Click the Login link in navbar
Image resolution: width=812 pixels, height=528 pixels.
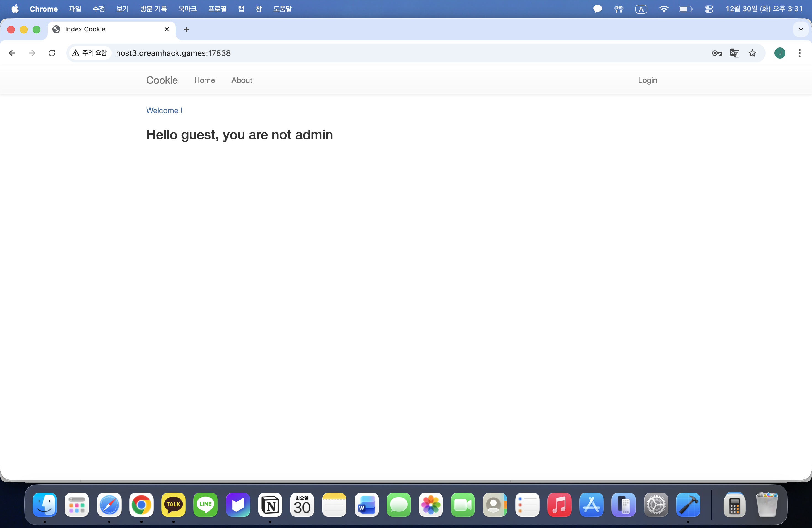(647, 80)
